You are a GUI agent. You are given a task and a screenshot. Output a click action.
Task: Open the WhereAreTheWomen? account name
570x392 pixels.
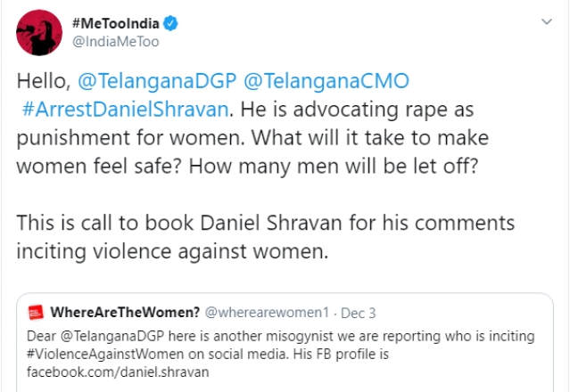click(x=123, y=313)
